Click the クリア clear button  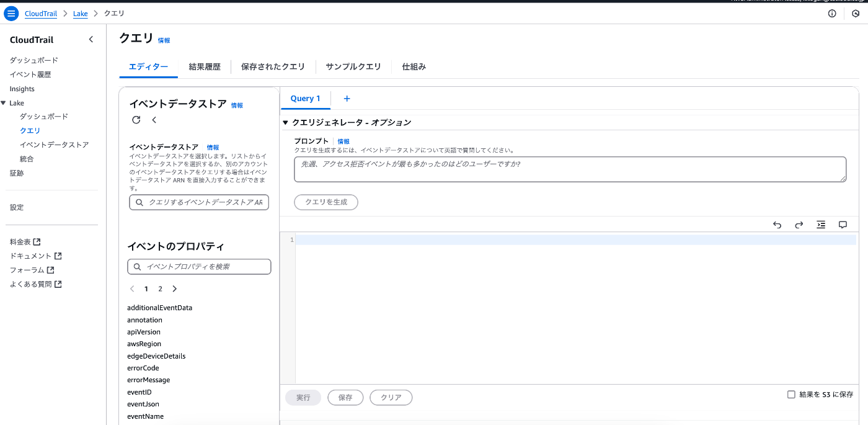pyautogui.click(x=391, y=398)
